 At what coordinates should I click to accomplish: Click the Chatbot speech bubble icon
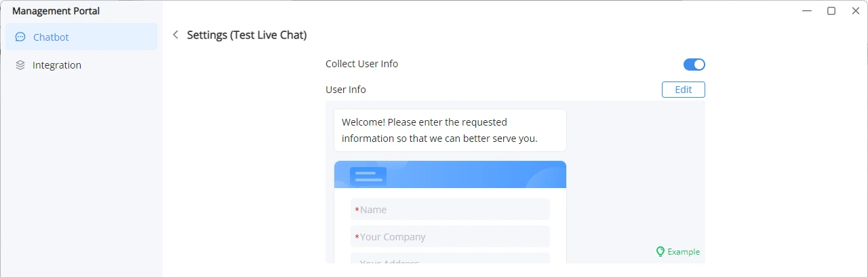coord(20,37)
